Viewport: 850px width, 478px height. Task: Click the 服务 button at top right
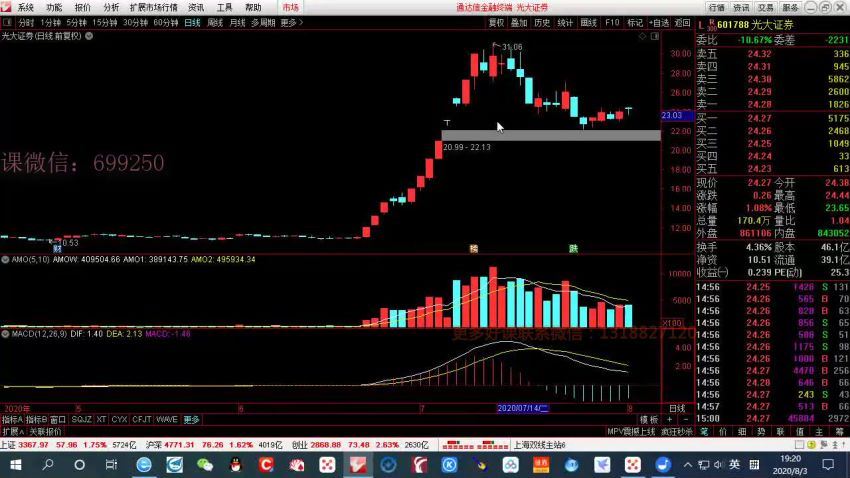click(x=790, y=8)
